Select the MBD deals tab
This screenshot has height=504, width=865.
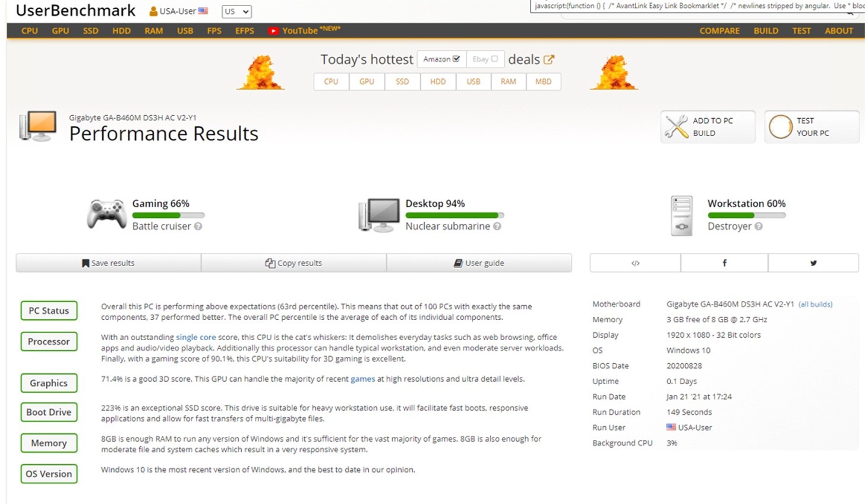[x=544, y=82]
